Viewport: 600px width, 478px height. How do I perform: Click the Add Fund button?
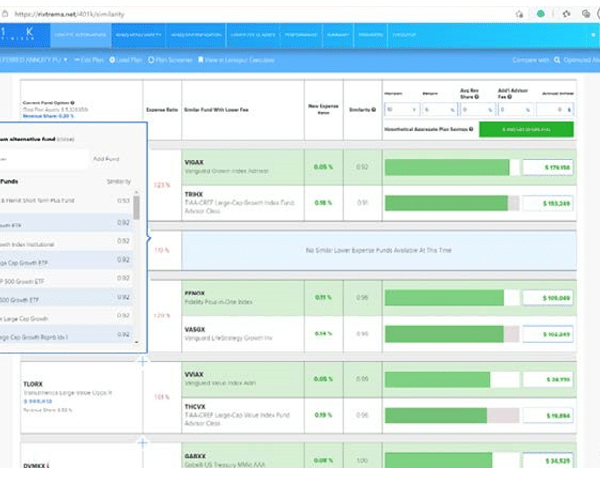tap(106, 158)
